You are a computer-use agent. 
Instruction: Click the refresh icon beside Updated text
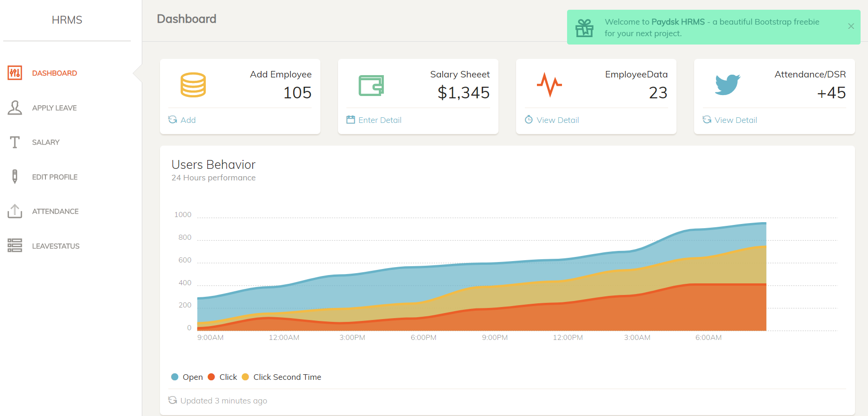point(172,400)
